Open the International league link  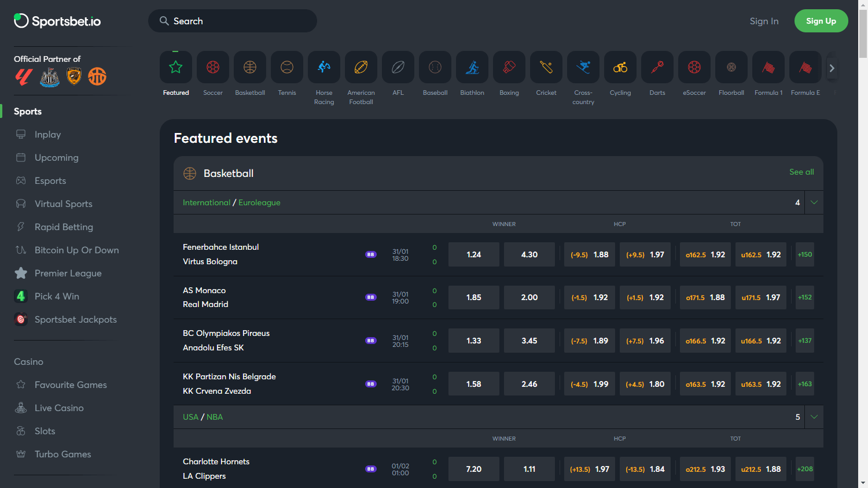[x=207, y=202]
